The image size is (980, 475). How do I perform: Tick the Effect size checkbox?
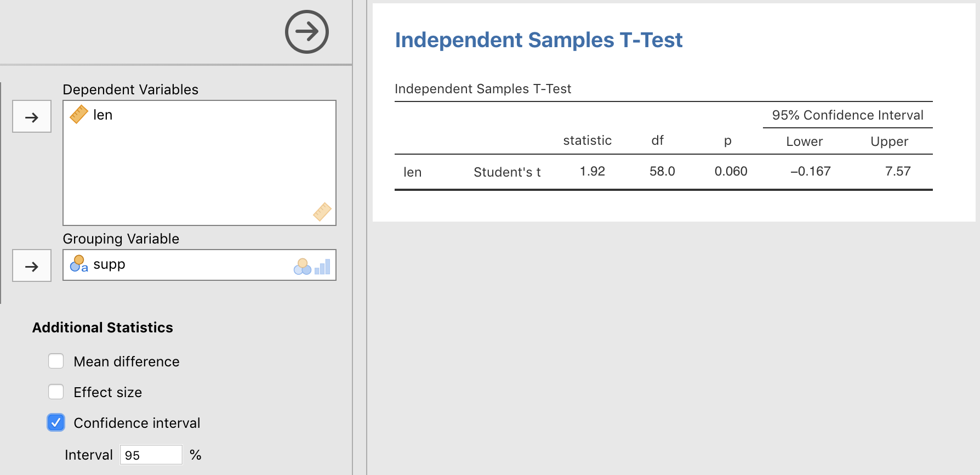point(56,392)
